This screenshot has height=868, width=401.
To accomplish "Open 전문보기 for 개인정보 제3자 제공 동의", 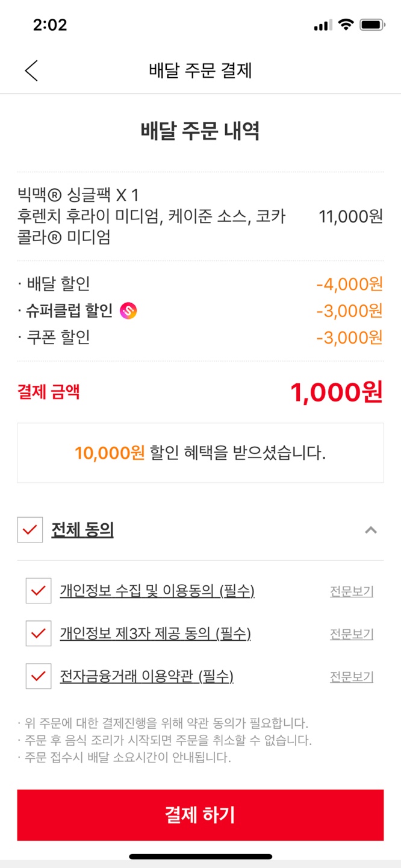I will pos(352,634).
